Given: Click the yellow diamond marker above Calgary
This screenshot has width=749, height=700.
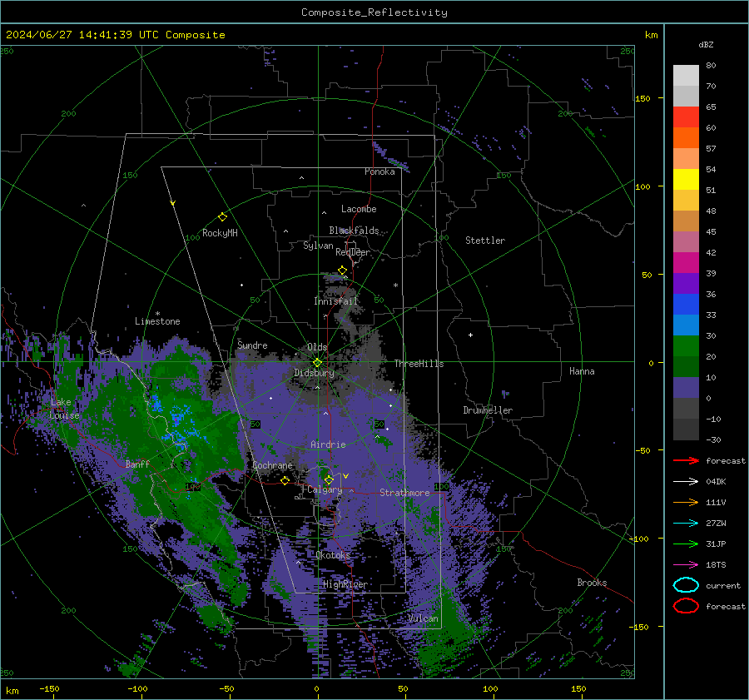Looking at the screenshot, I should [x=329, y=479].
